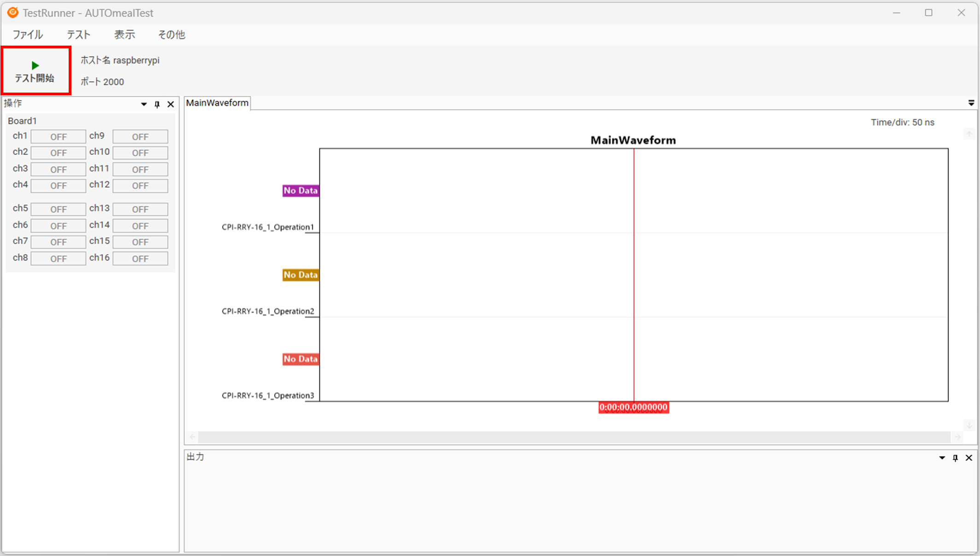The height and width of the screenshot is (556, 980).
Task: Pin the Output panel with pushpin icon
Action: point(955,458)
